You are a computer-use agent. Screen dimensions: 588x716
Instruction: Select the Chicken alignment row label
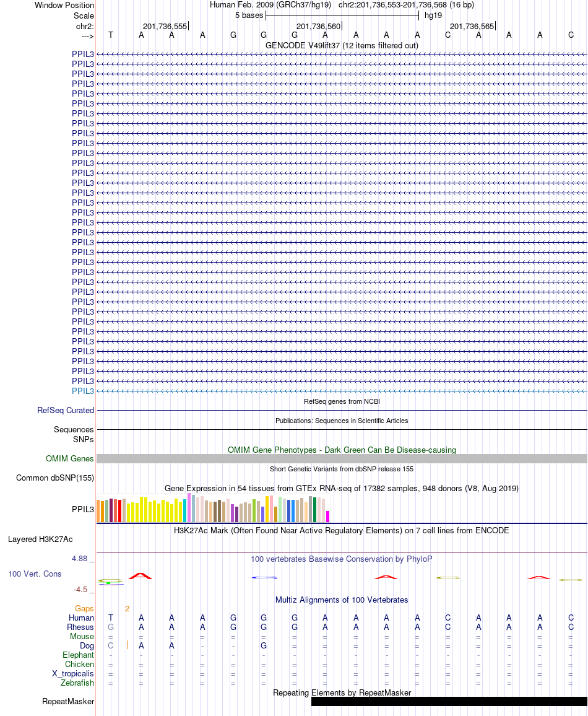pos(79,664)
